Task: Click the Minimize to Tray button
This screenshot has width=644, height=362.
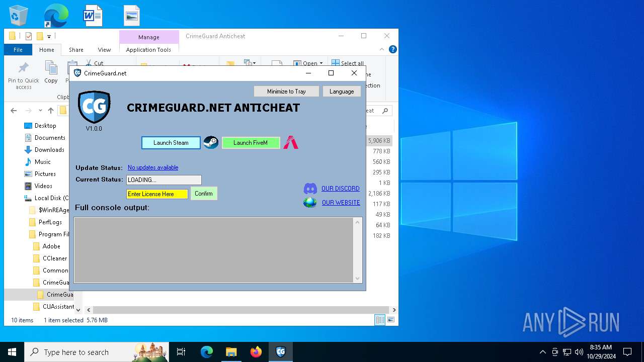Action: pos(286,92)
